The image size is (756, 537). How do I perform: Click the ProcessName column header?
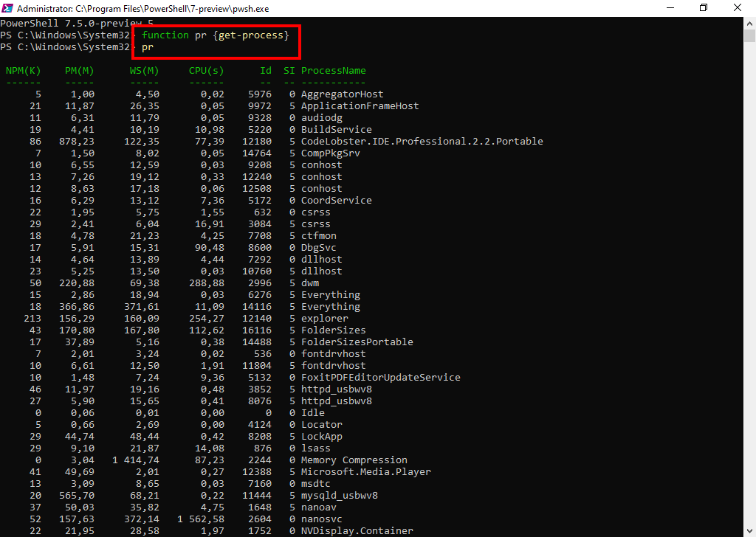click(333, 71)
